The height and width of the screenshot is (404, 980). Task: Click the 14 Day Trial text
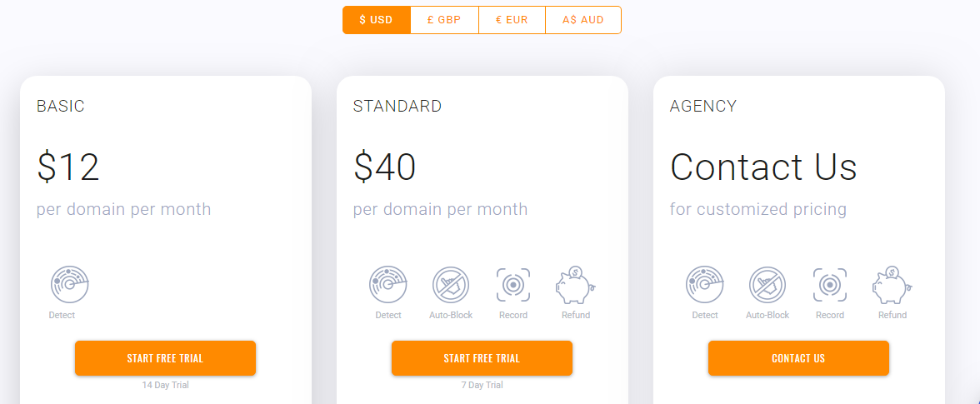165,385
